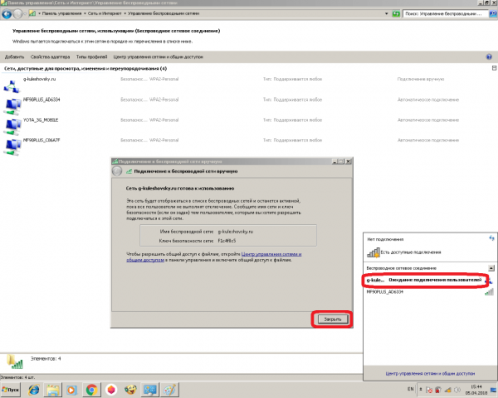Viewport: 498px width, 398px height.
Task: Select the MF90PLUS_C06A7F network icon
Action: pos(13,147)
